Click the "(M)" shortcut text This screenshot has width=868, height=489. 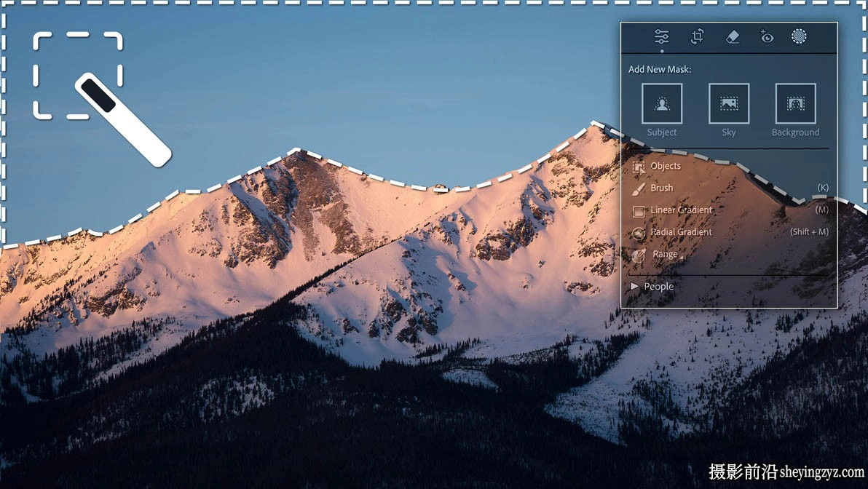click(822, 210)
